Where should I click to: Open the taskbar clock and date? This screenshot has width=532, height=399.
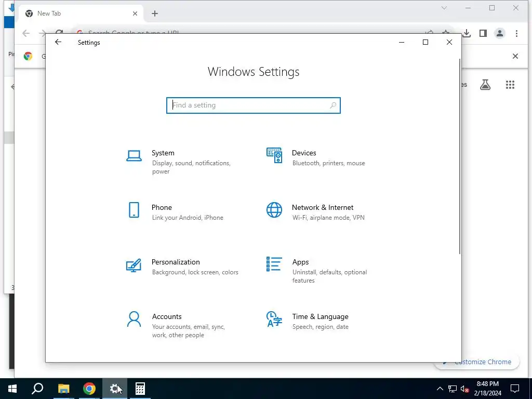(x=487, y=389)
